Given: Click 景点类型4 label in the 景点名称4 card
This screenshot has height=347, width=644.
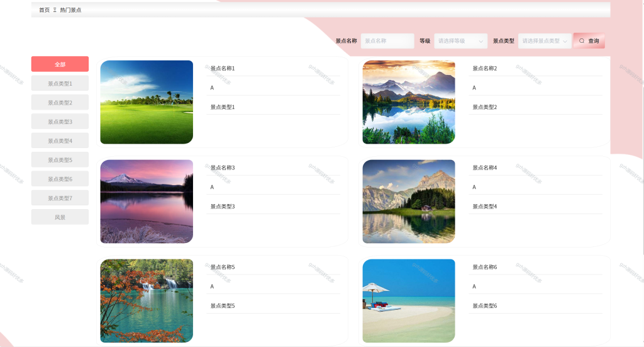Looking at the screenshot, I should (485, 207).
